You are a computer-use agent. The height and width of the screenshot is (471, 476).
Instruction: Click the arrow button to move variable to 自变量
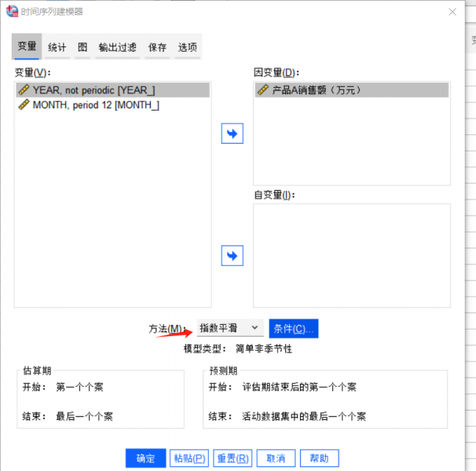point(233,256)
